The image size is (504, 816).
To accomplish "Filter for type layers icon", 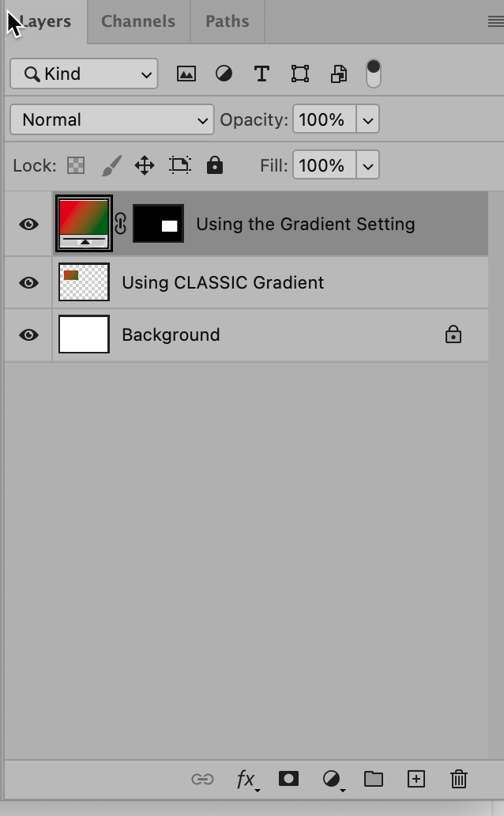I will pyautogui.click(x=261, y=74).
